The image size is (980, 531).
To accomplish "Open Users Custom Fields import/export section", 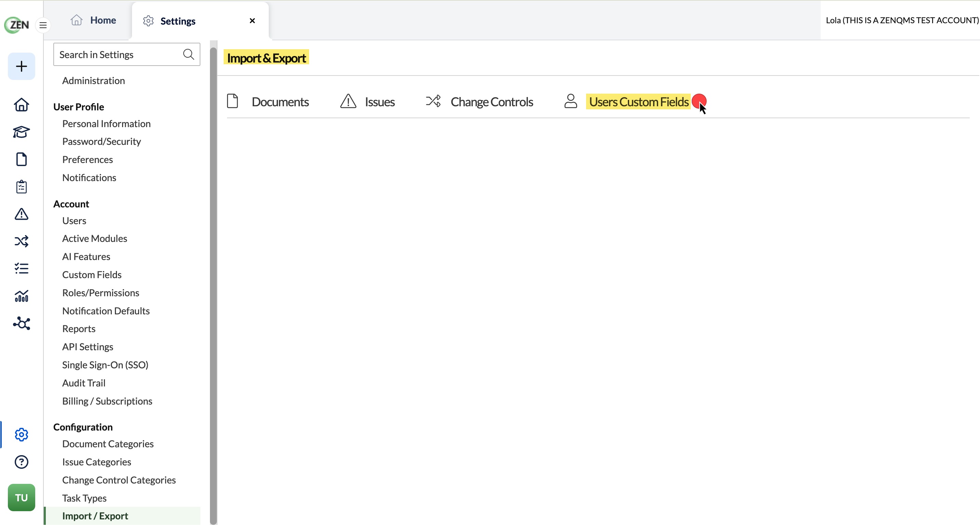I will pyautogui.click(x=639, y=102).
